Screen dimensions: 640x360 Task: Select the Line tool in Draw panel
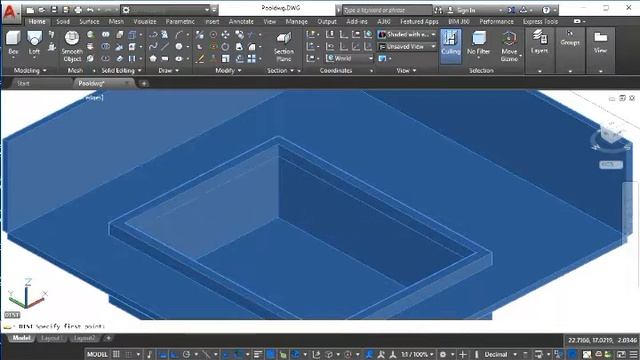pyautogui.click(x=165, y=47)
